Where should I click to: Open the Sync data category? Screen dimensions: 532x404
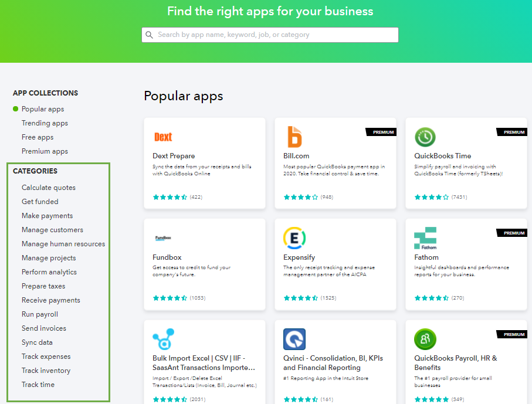(x=37, y=342)
